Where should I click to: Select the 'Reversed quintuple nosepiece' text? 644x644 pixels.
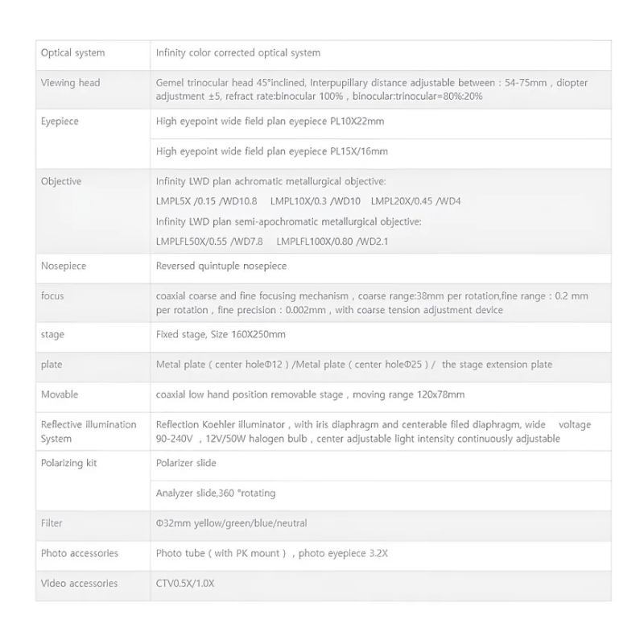221,266
